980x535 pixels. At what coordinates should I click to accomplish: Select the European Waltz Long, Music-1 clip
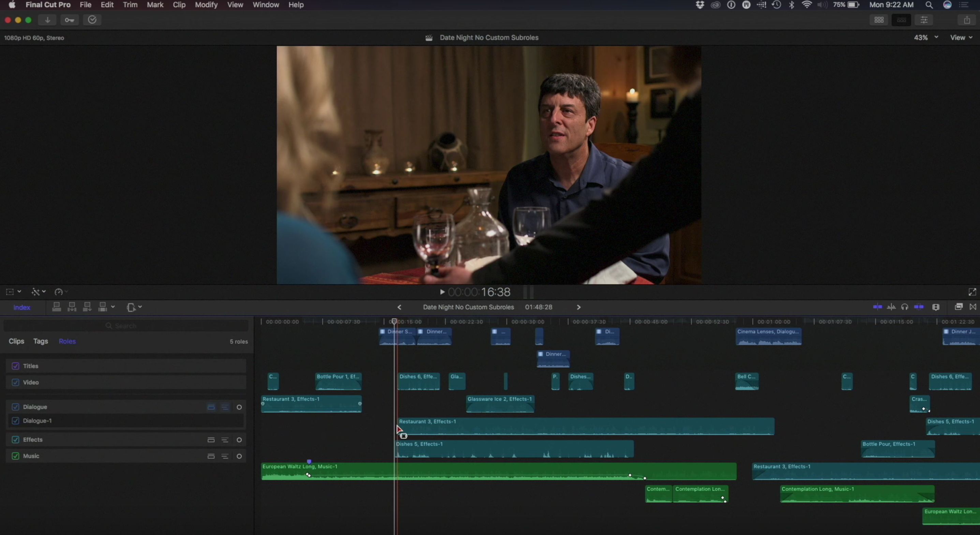[499, 471]
